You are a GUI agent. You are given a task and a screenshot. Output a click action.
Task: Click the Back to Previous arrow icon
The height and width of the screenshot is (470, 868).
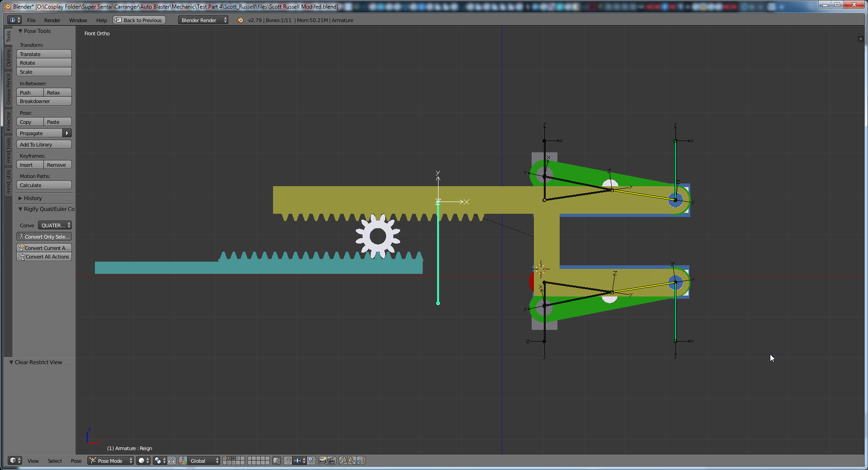point(118,20)
